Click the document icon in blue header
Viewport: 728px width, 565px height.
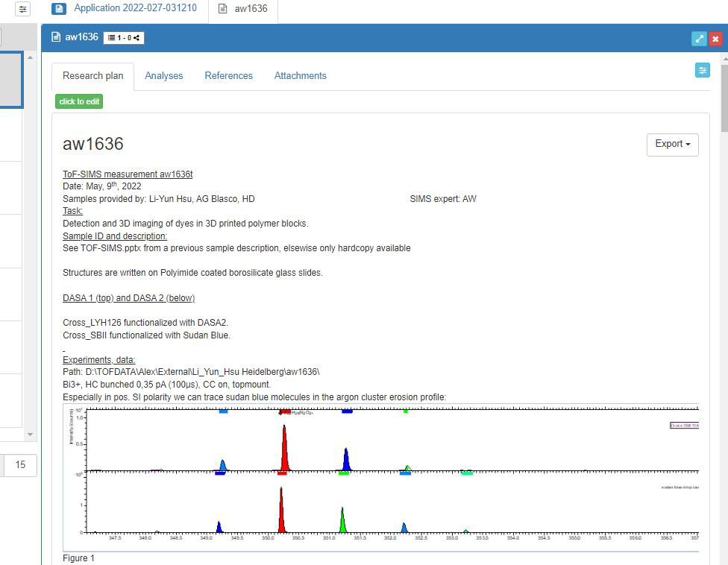[56, 37]
